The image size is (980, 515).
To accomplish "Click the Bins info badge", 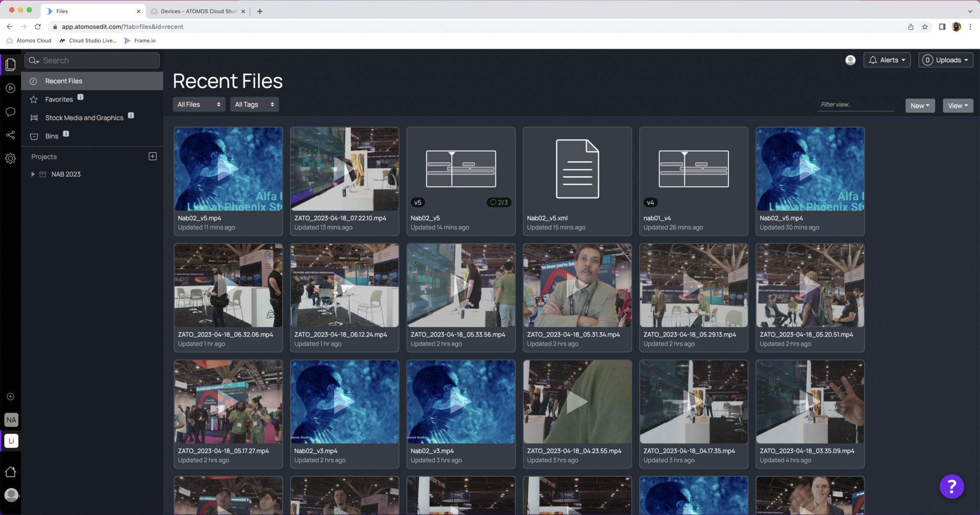I will [65, 134].
